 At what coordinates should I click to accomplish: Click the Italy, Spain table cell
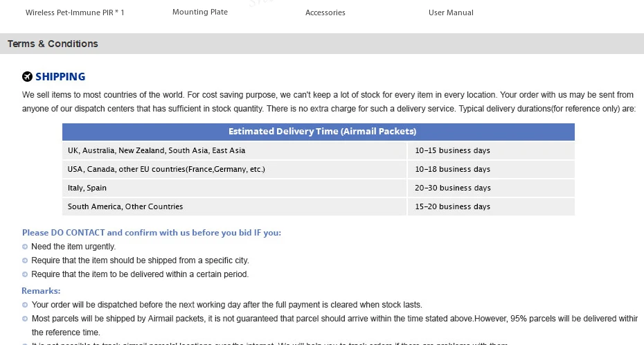[234, 188]
